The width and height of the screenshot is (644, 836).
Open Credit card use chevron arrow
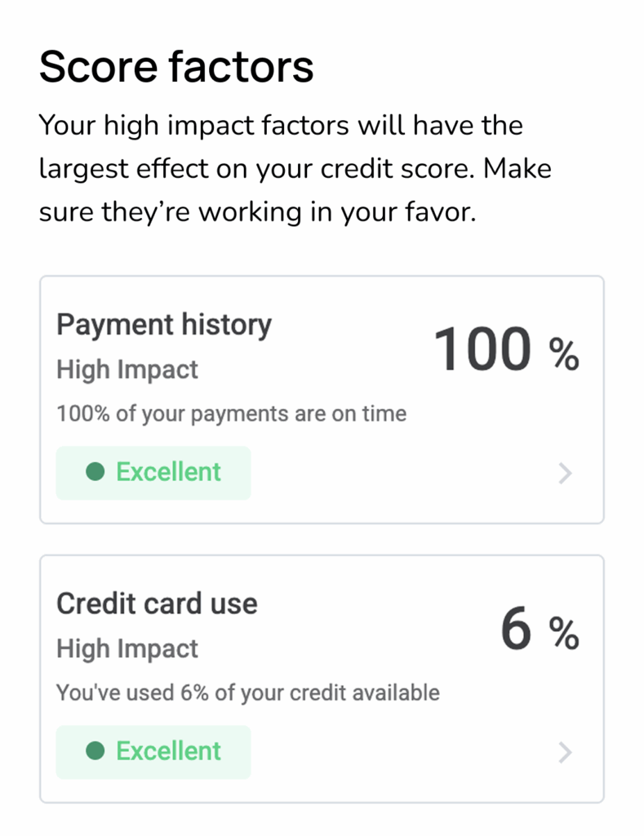pyautogui.click(x=564, y=753)
